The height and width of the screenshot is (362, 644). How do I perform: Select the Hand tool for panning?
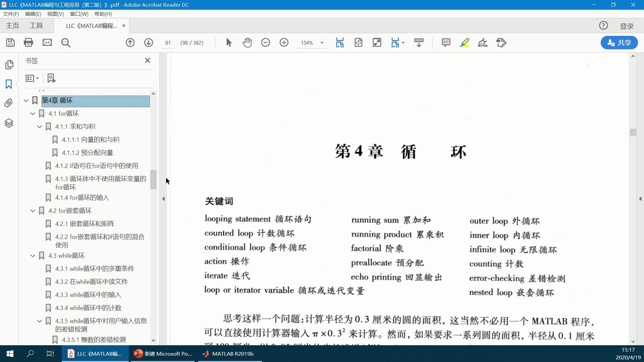(x=247, y=43)
